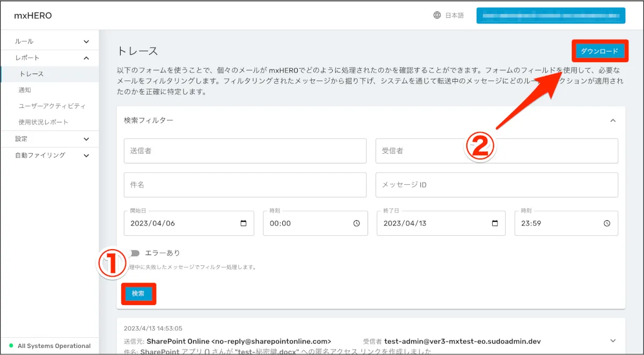
Task: Select 使用状況レポート in sidebar
Action: click(x=43, y=122)
